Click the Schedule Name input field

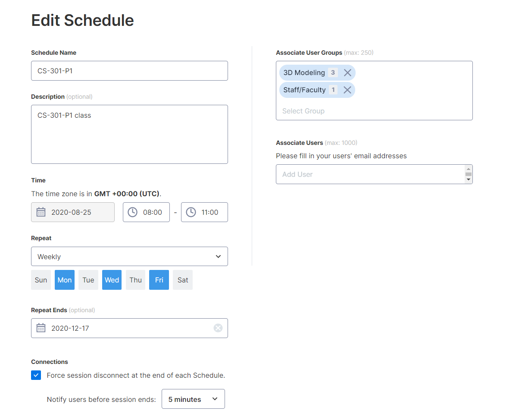(x=129, y=71)
